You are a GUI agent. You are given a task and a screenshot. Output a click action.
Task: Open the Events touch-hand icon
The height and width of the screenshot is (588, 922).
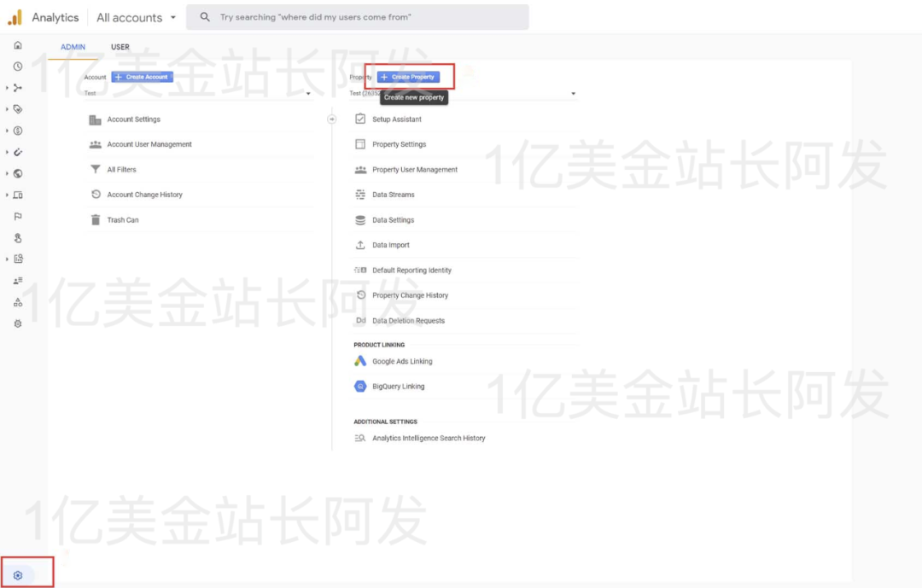pyautogui.click(x=18, y=237)
